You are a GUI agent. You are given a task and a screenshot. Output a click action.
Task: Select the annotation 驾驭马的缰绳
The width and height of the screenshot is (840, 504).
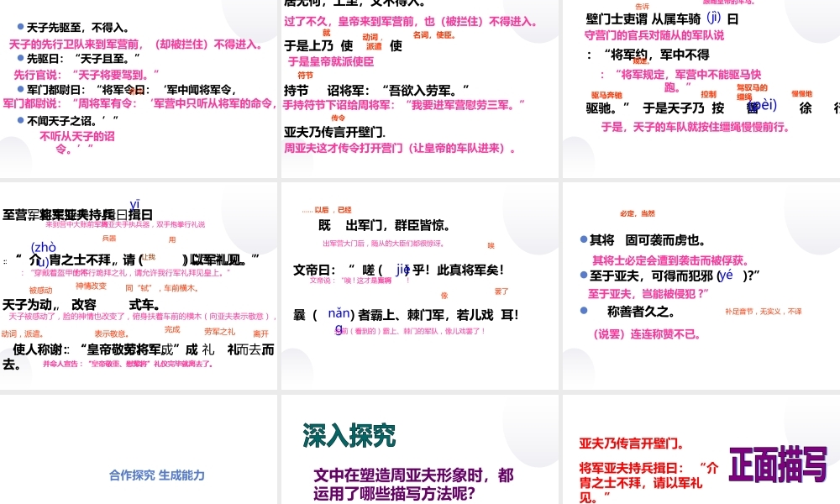[x=752, y=92]
